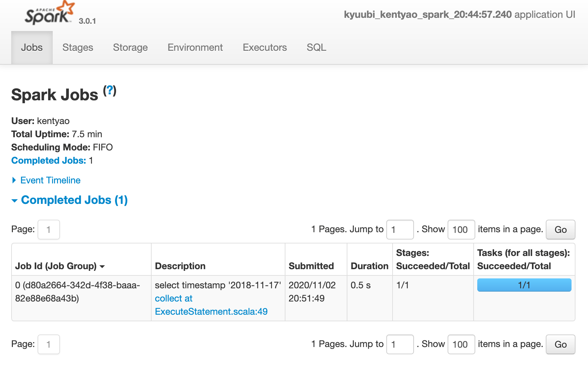Click the Completed Jobs summary link
Screen dimensions: 588x380
(48, 160)
